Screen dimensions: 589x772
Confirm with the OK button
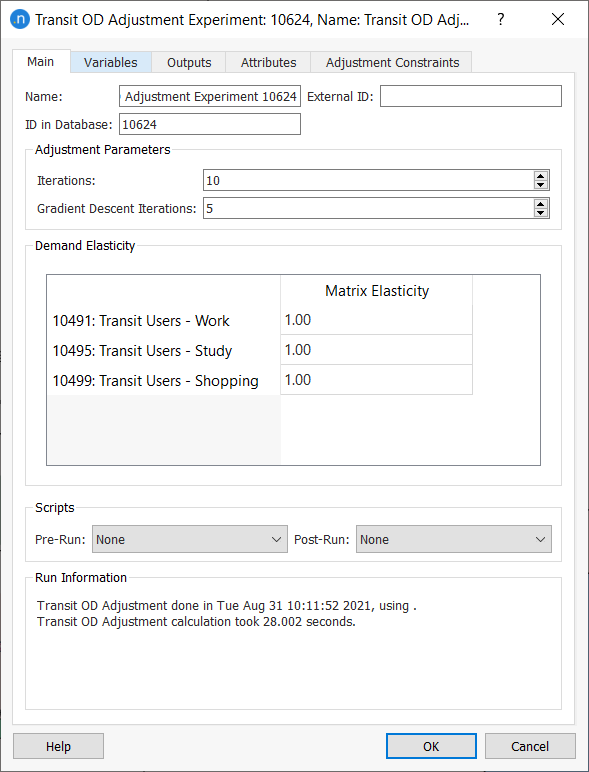[431, 746]
